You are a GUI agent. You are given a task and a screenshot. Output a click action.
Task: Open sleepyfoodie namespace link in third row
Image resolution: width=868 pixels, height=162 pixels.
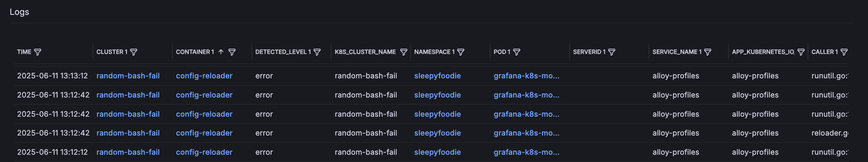point(437,114)
